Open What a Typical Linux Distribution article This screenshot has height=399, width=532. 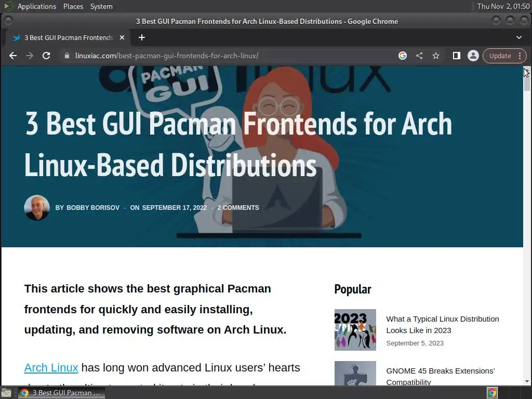[443, 325]
